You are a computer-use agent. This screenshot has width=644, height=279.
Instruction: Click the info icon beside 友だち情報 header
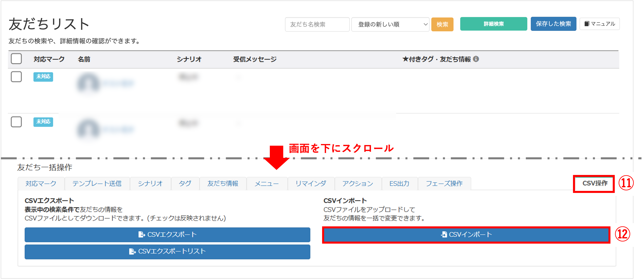[476, 59]
